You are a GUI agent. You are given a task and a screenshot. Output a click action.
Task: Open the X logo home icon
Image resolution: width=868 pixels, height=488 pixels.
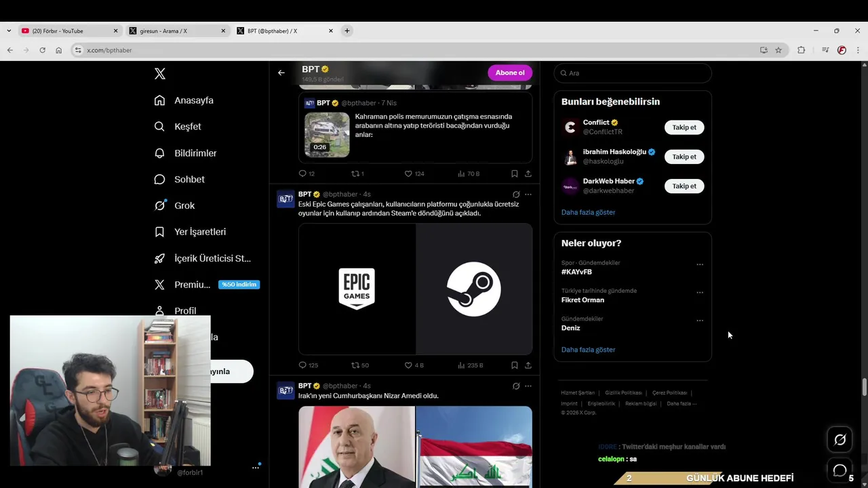tap(160, 74)
